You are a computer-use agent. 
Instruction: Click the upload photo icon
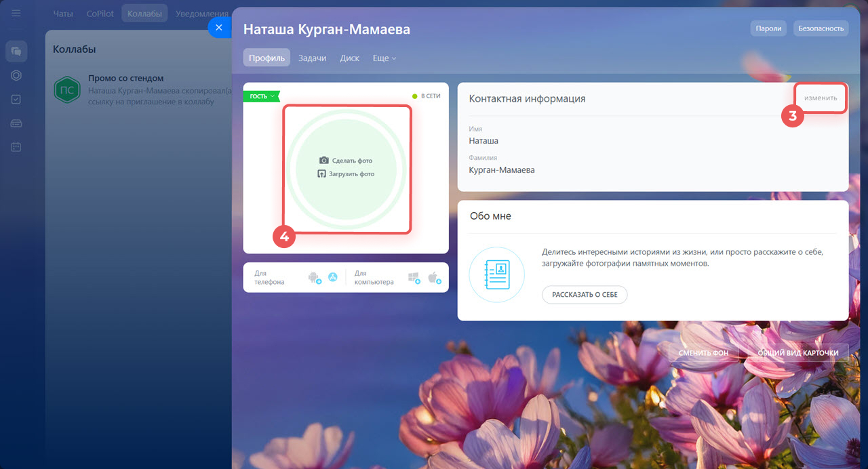pos(323,174)
